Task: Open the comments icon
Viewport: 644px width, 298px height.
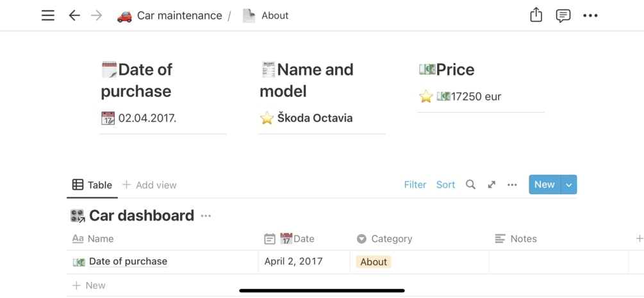Action: point(563,15)
